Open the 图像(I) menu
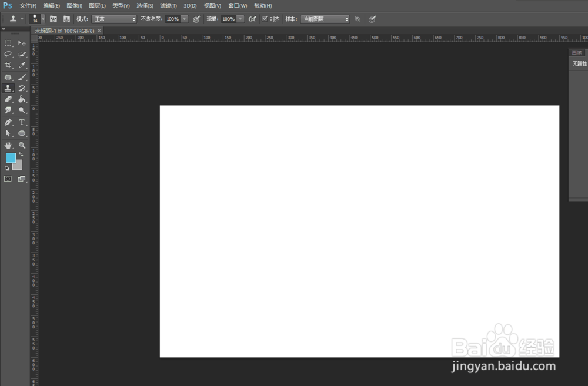 tap(74, 6)
